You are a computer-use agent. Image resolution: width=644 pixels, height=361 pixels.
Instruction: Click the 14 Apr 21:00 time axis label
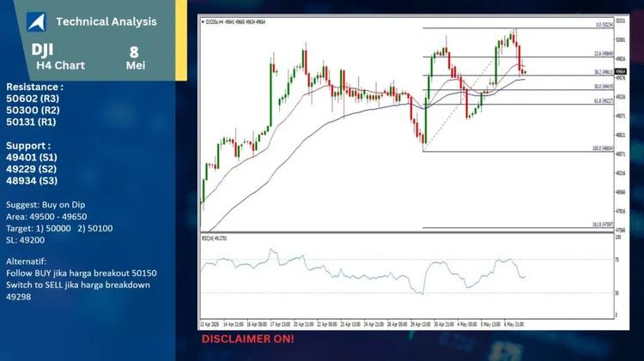point(234,324)
